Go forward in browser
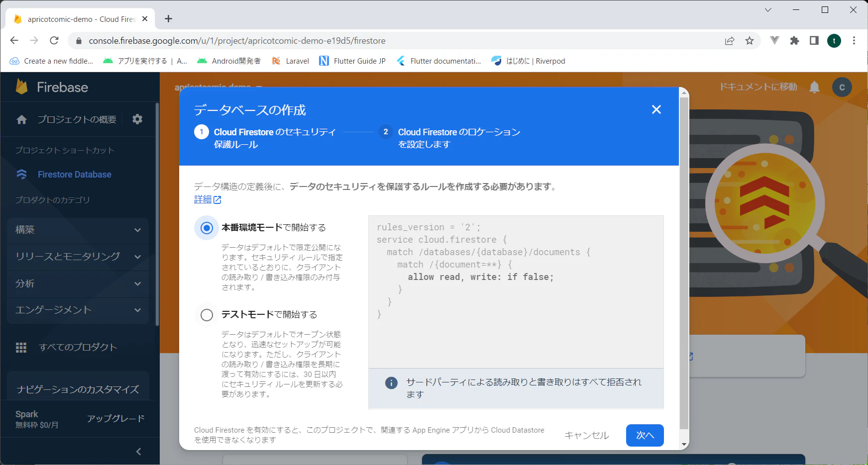 [x=34, y=41]
